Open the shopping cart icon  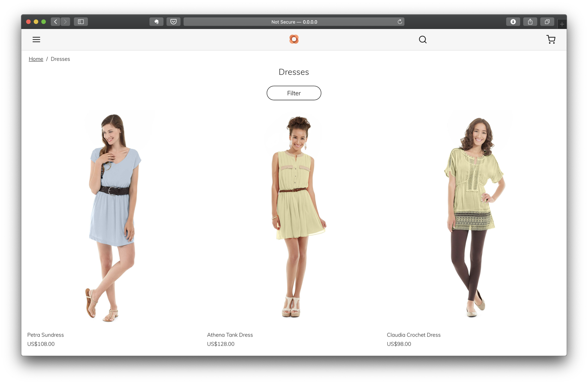coord(551,39)
